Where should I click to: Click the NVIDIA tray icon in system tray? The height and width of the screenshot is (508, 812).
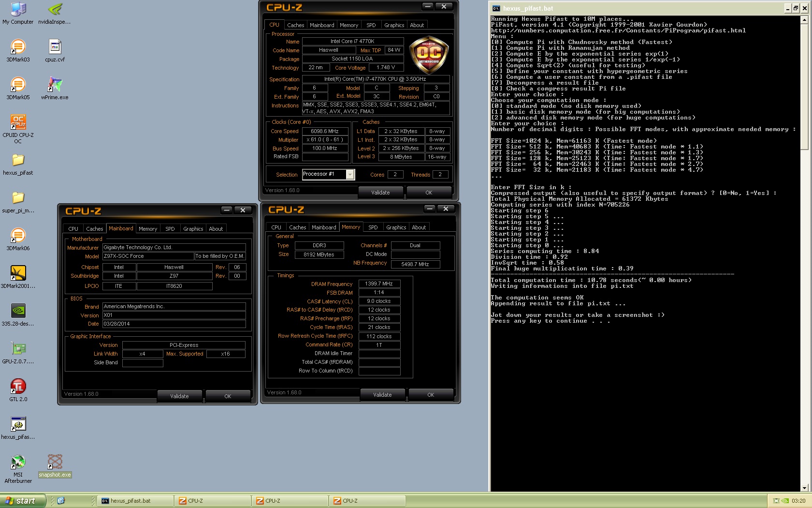(786, 501)
